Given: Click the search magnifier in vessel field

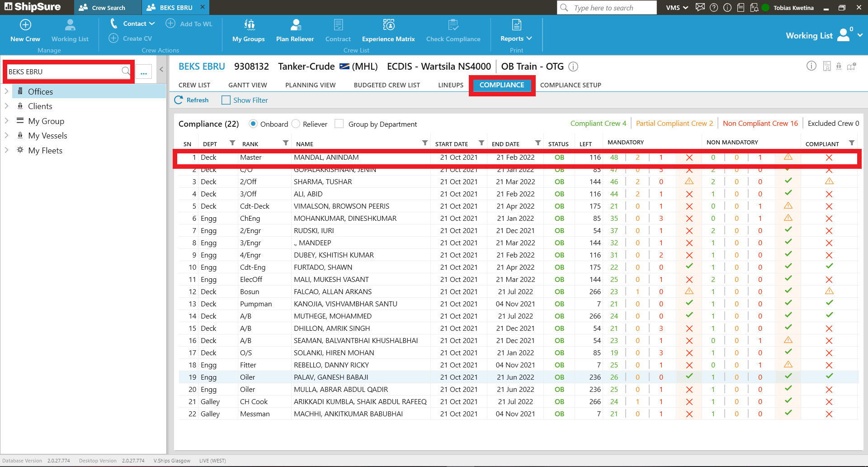Looking at the screenshot, I should [126, 71].
